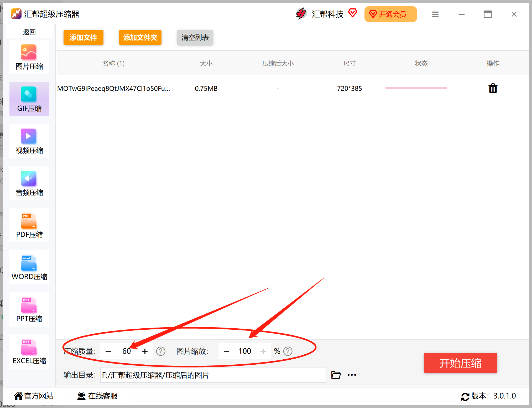Image resolution: width=532 pixels, height=408 pixels.
Task: Open the PPT压缩 tool
Action: [x=29, y=309]
